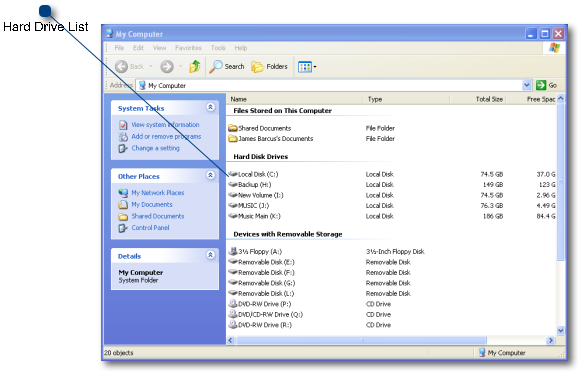Open the Tools menu

coord(218,48)
